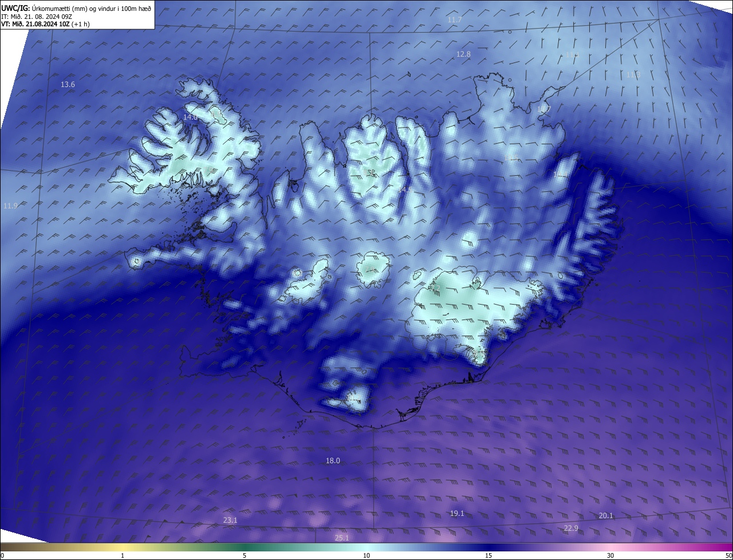Click the 'IT: Mið. 21. 08. 2024 09Z' line

tap(37, 16)
